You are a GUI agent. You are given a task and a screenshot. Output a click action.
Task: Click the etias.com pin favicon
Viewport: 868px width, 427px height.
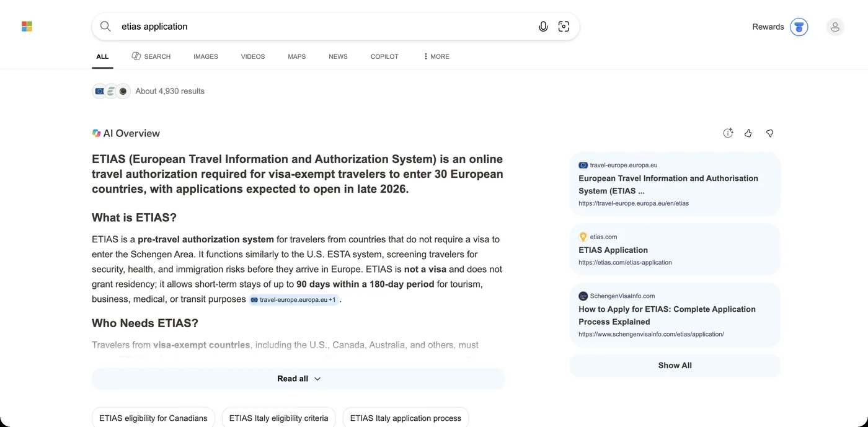tap(583, 237)
